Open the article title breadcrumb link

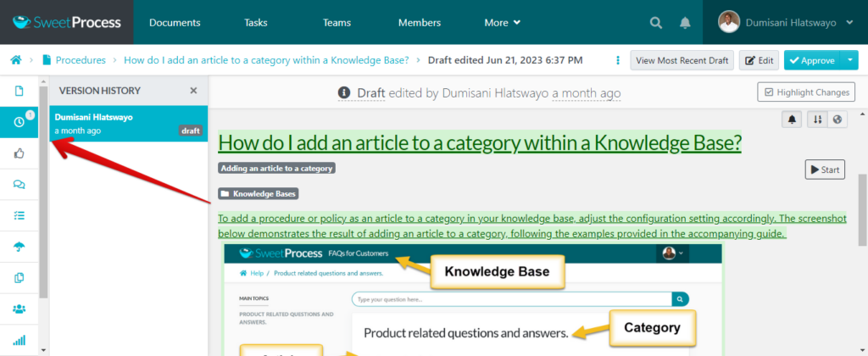point(266,60)
